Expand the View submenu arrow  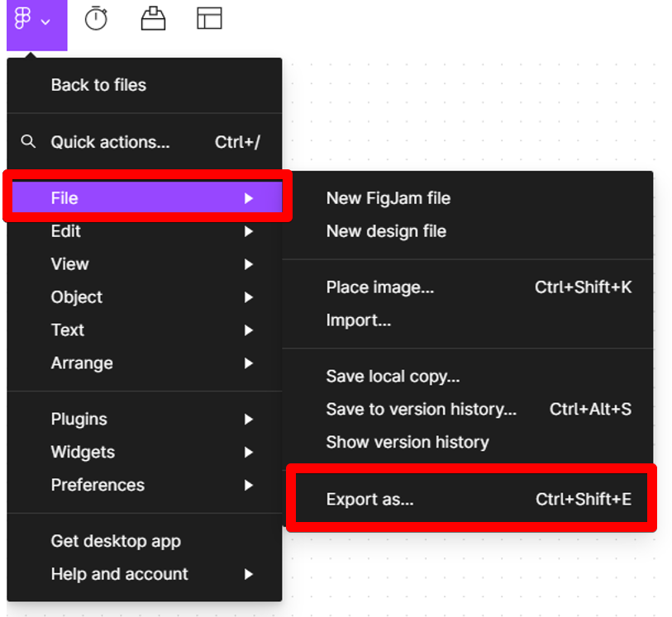pos(248,264)
